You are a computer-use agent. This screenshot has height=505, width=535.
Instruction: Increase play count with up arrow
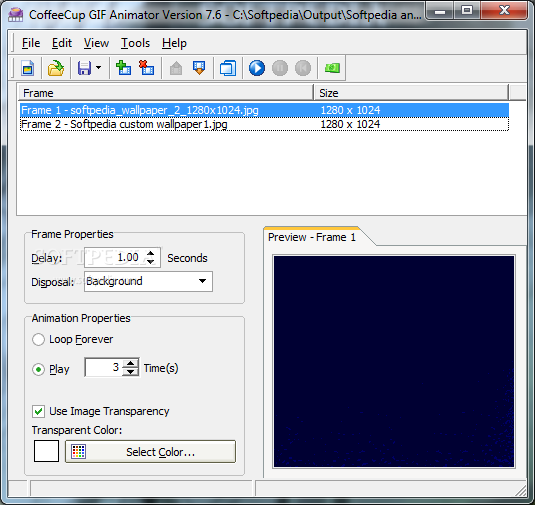(x=130, y=363)
